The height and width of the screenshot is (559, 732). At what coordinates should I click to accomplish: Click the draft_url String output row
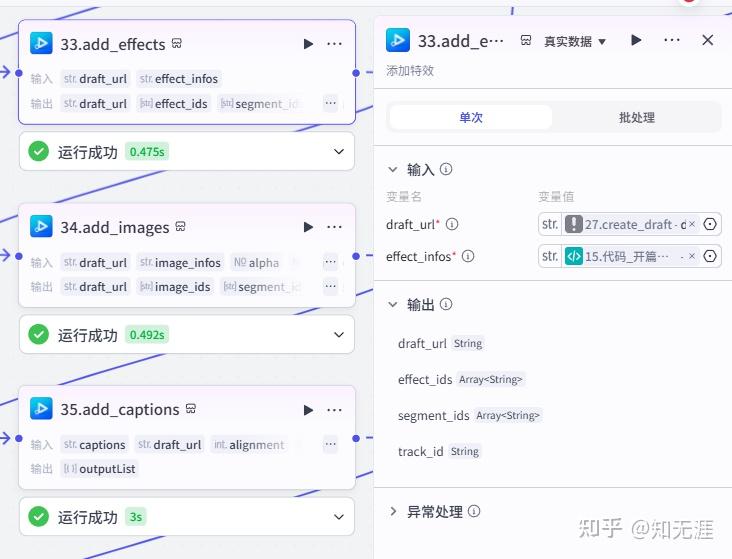pyautogui.click(x=441, y=343)
